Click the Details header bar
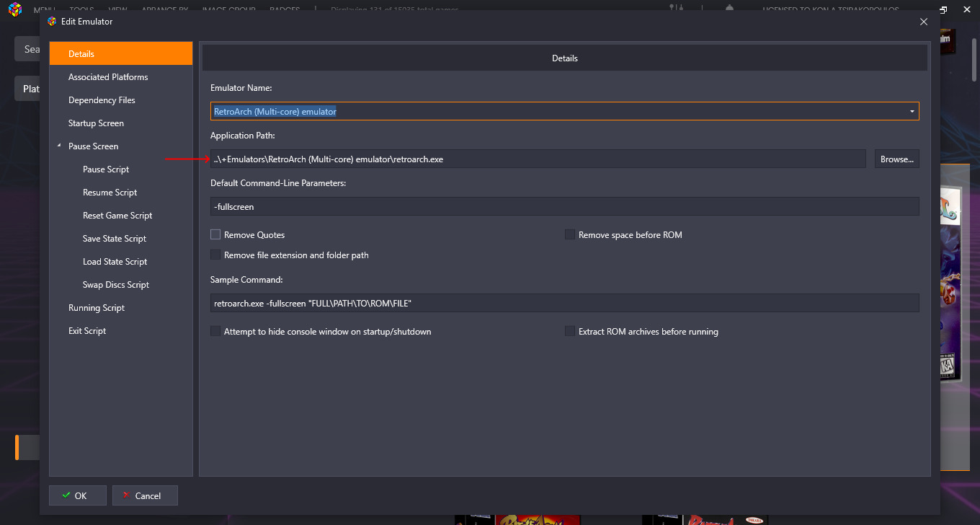 click(565, 58)
